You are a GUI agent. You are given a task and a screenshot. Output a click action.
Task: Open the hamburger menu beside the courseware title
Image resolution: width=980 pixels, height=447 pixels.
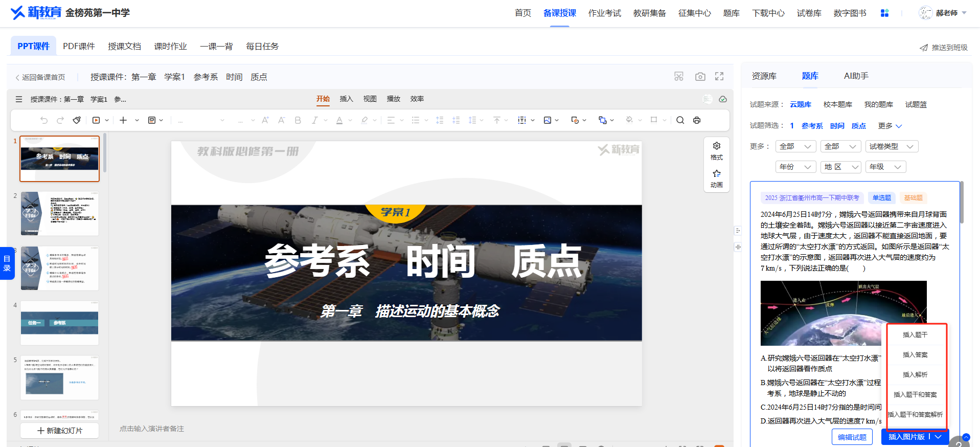[x=19, y=99]
